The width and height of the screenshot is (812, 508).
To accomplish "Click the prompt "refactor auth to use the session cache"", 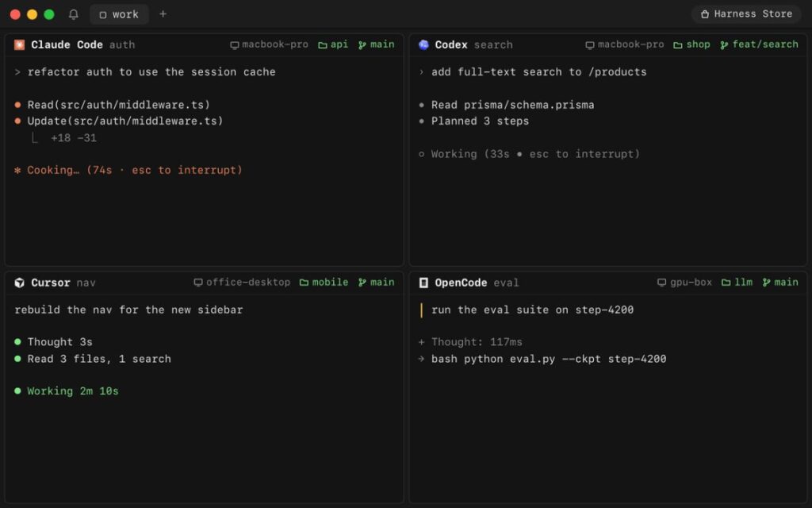I will 151,72.
